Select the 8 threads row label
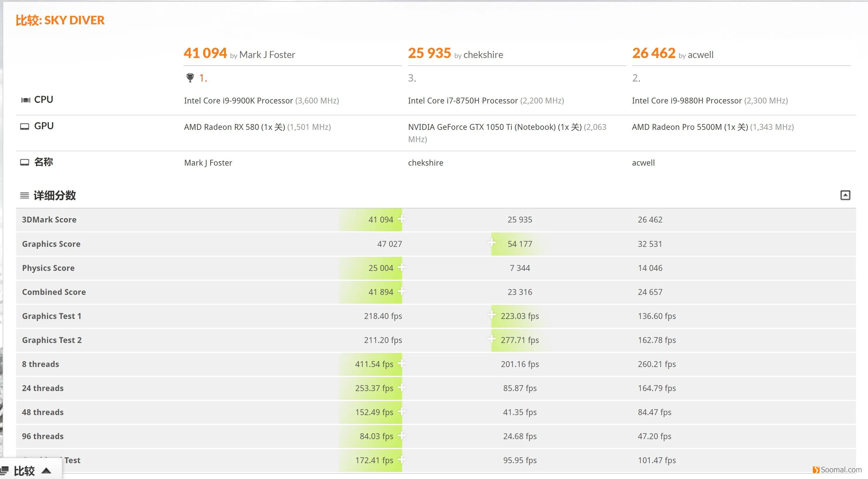The image size is (868, 479). pyautogui.click(x=40, y=364)
